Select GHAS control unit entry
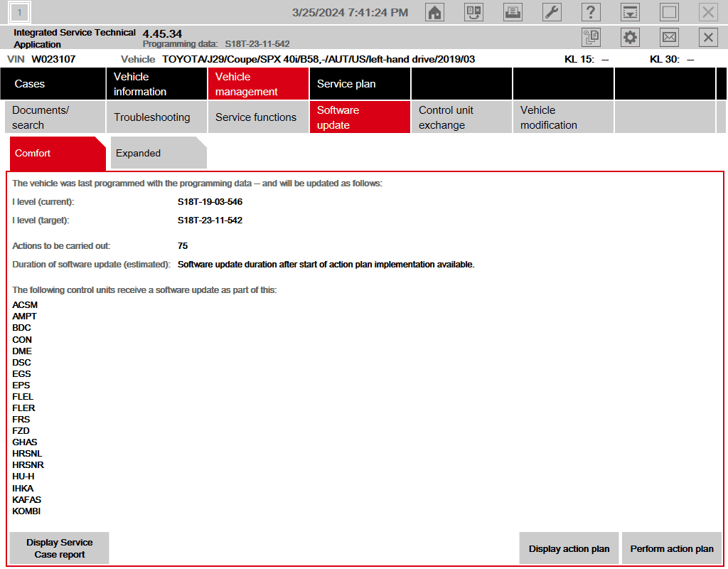The width and height of the screenshot is (728, 569). [x=25, y=442]
